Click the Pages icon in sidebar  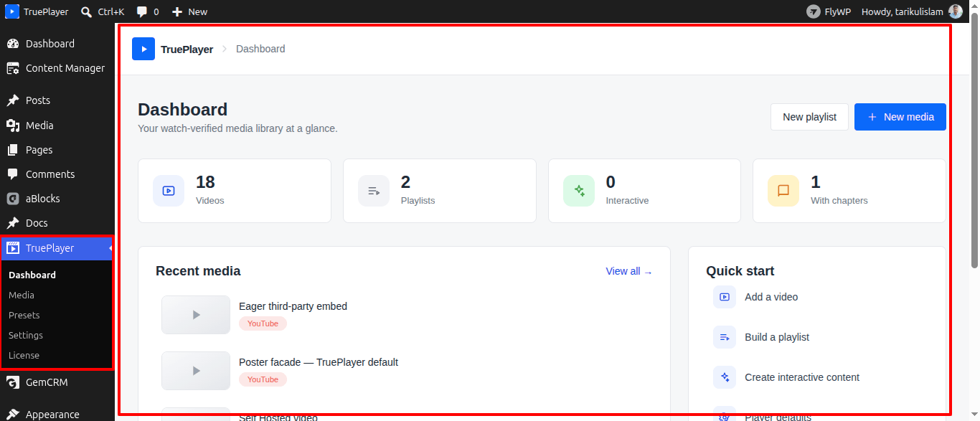click(x=13, y=150)
